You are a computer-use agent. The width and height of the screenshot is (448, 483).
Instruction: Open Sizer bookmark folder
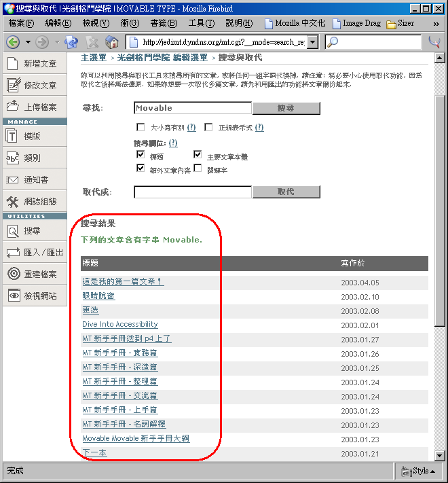coord(400,23)
